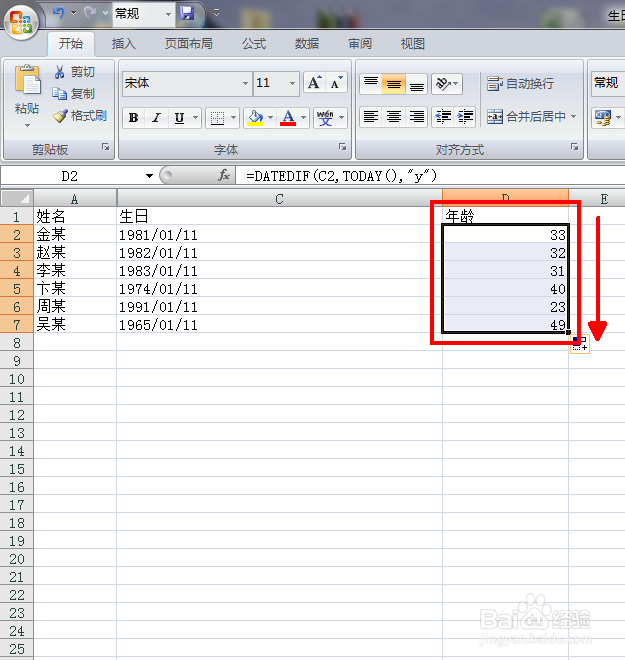
Task: Toggle Italic formatting
Action: (156, 118)
